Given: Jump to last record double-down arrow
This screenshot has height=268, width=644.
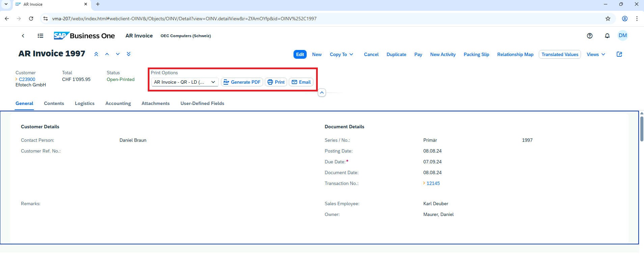Looking at the screenshot, I should tap(129, 54).
